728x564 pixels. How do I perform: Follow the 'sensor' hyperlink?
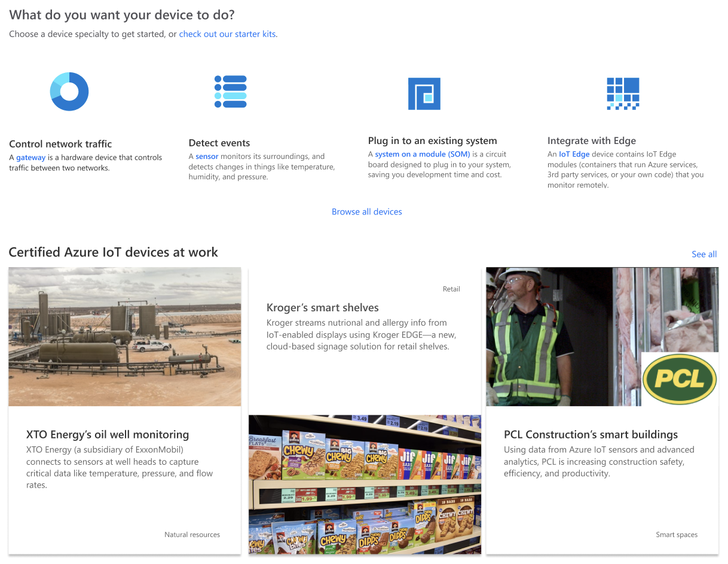click(207, 157)
